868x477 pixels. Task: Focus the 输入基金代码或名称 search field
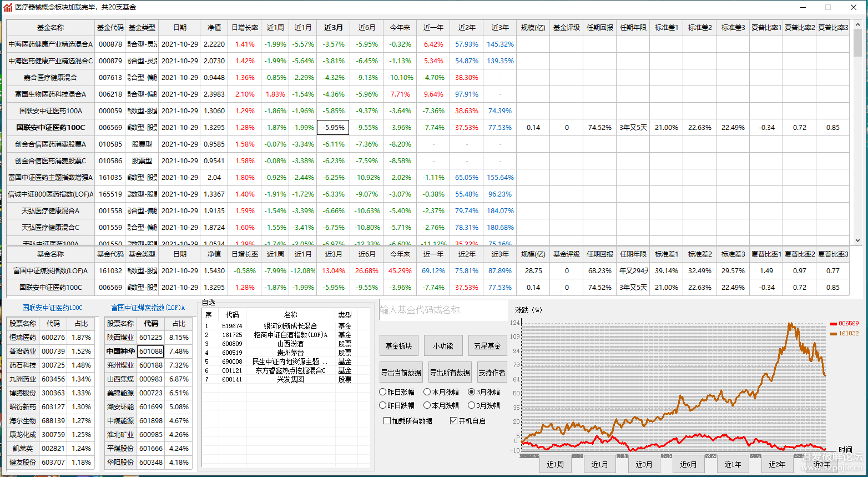click(443, 310)
